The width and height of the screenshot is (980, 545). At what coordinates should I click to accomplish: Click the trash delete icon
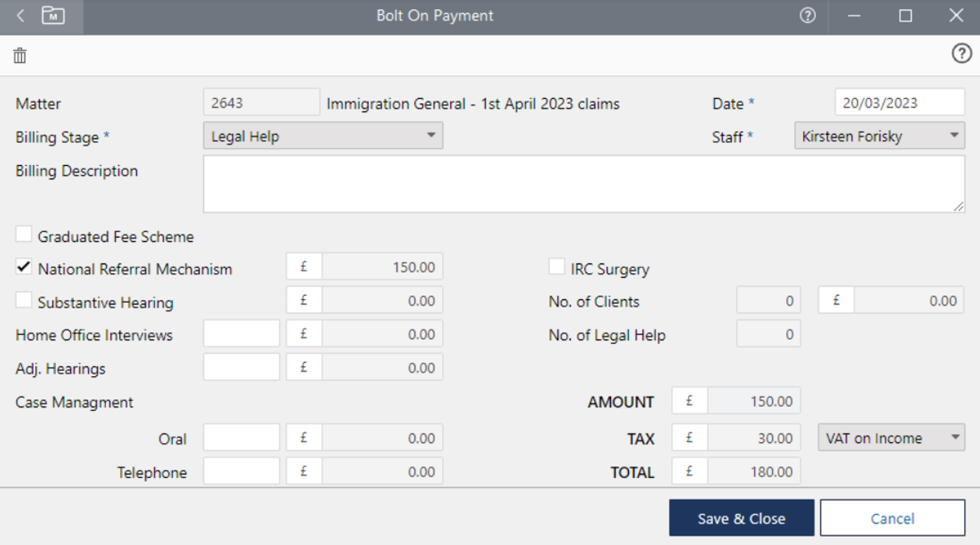(x=20, y=55)
